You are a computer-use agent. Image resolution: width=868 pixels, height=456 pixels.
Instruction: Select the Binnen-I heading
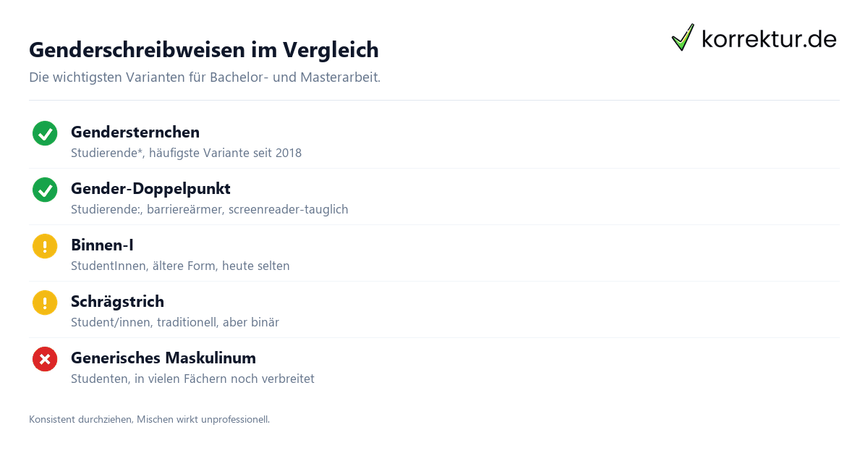pyautogui.click(x=102, y=245)
